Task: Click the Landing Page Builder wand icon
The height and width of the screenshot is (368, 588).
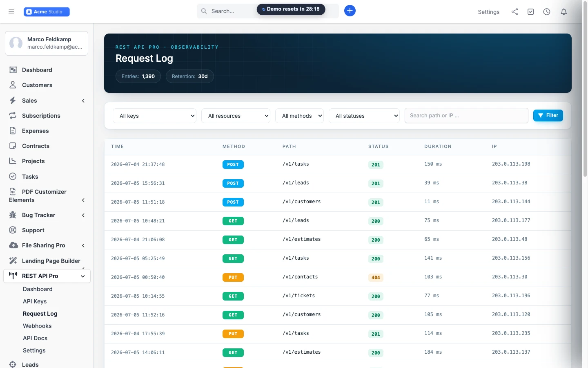Action: (13, 261)
